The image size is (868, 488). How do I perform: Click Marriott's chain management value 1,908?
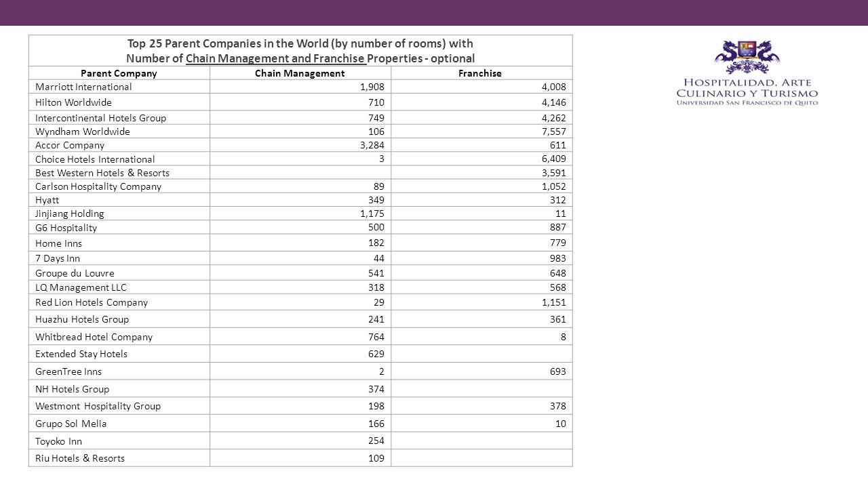tap(372, 87)
